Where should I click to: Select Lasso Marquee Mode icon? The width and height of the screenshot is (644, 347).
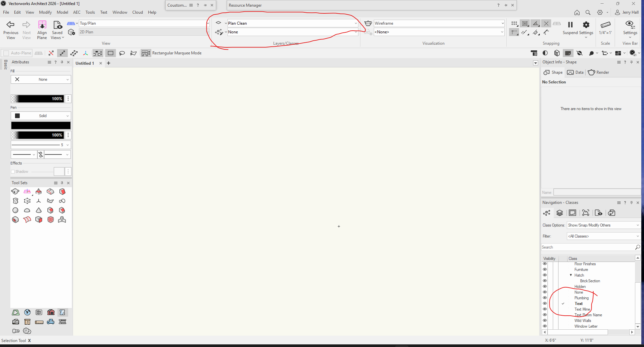(122, 53)
